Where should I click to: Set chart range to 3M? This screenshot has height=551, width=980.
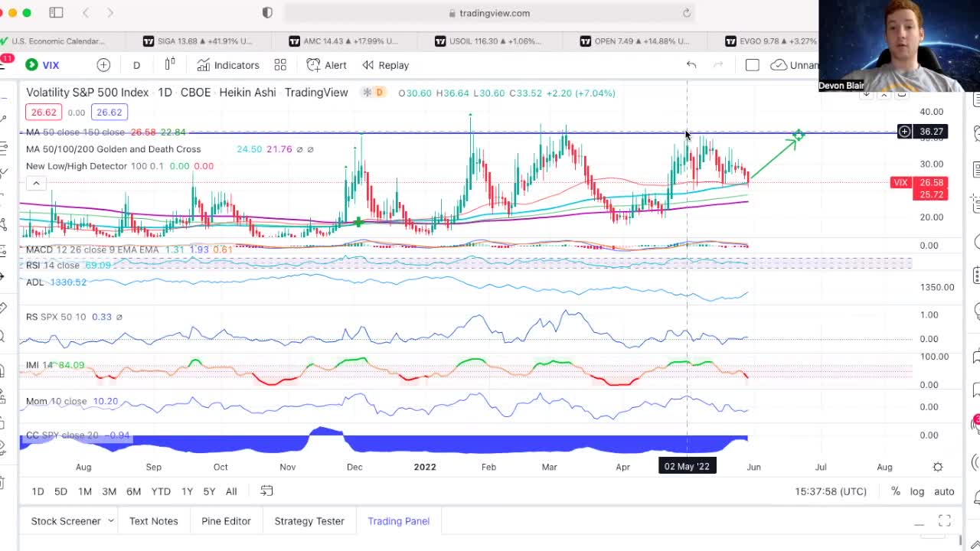[109, 491]
